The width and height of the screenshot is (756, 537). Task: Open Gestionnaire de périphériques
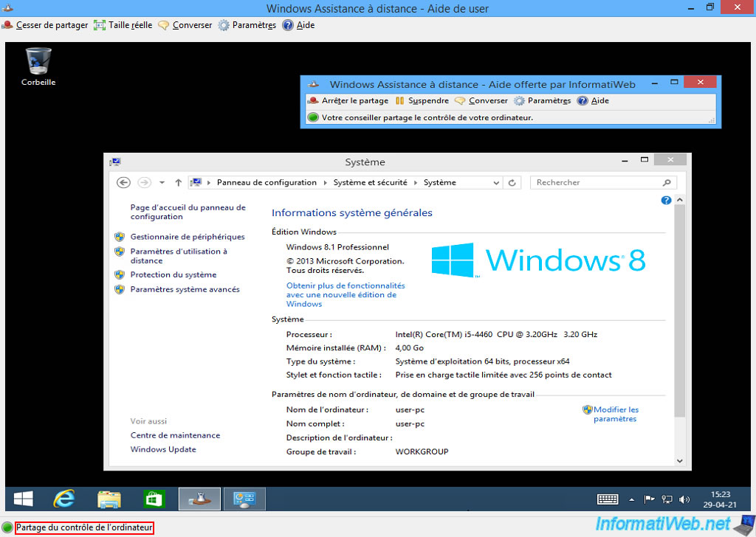pyautogui.click(x=188, y=237)
